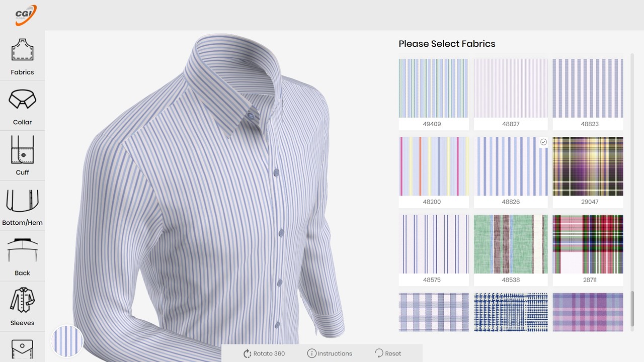The height and width of the screenshot is (362, 644).
Task: Click the Rotate 360 label
Action: tap(269, 353)
